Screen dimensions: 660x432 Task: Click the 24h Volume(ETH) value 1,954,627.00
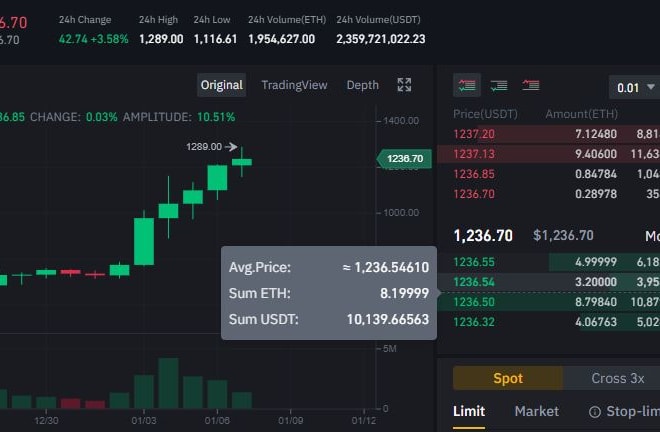(281, 39)
